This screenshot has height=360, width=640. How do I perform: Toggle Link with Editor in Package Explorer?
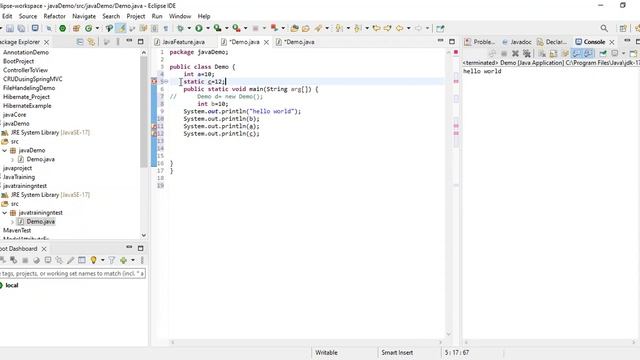91,42
